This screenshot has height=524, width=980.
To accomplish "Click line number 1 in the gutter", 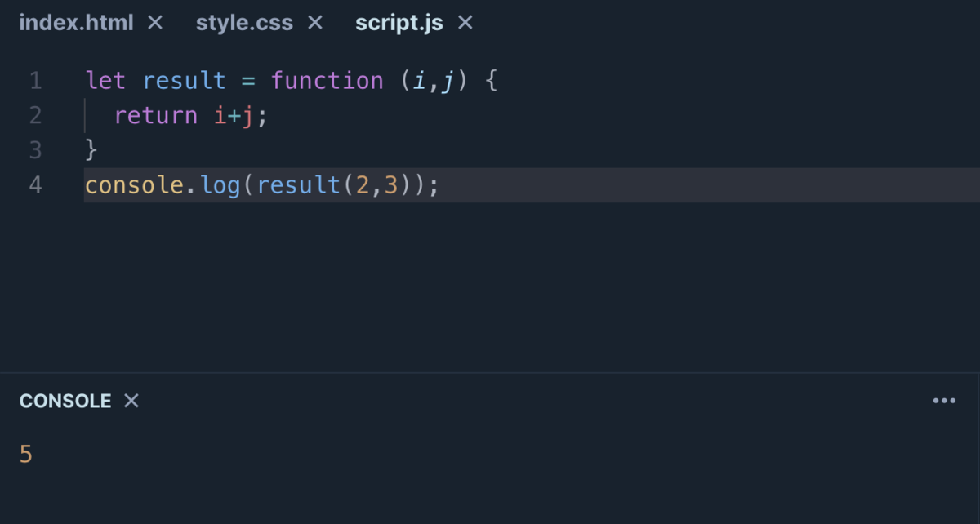I will point(35,80).
